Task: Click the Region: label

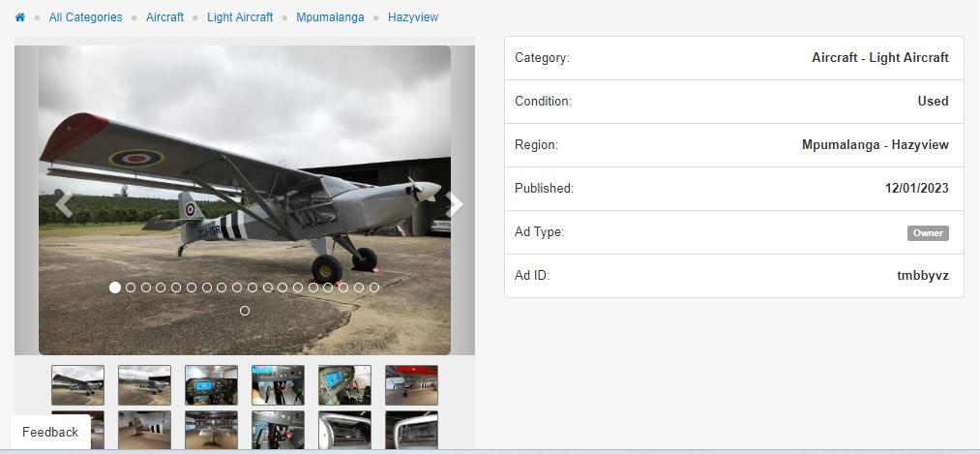Action: pyautogui.click(x=536, y=145)
